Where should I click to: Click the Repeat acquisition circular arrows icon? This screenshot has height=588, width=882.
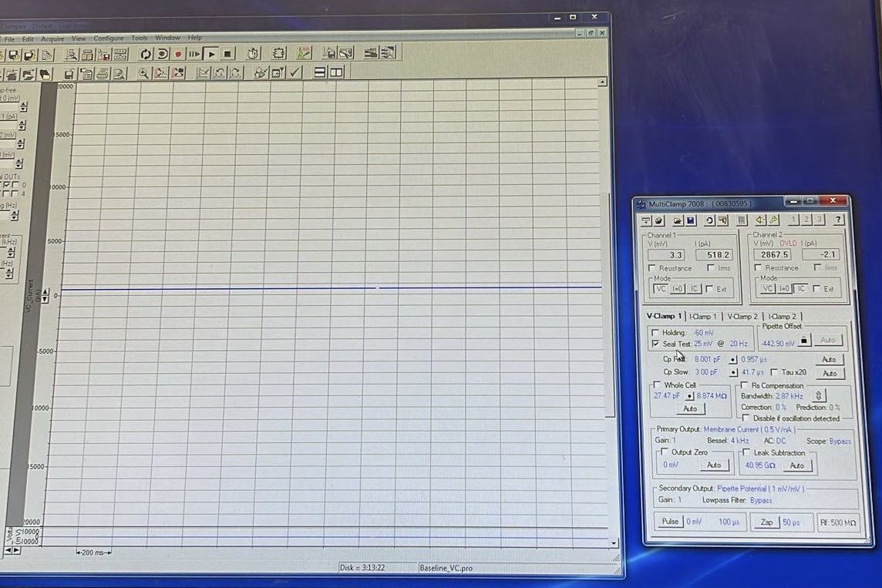[145, 54]
